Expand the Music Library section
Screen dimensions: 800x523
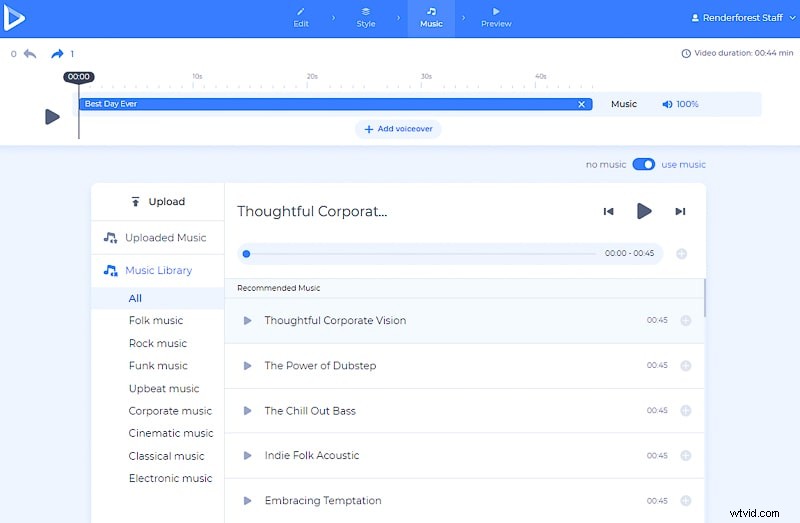click(x=158, y=270)
